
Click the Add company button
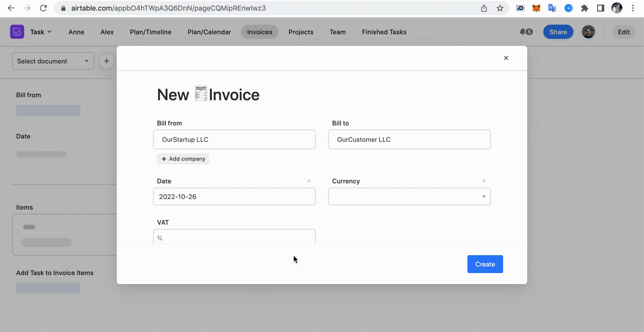(x=183, y=159)
